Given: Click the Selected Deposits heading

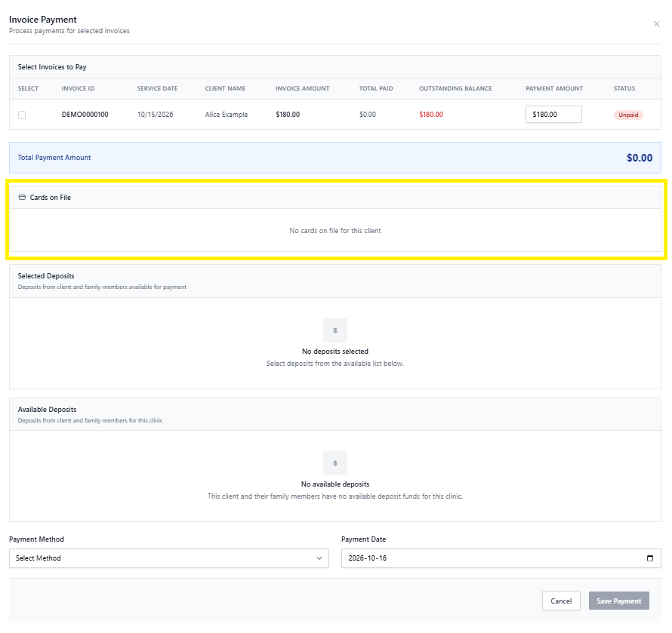Looking at the screenshot, I should [x=46, y=276].
